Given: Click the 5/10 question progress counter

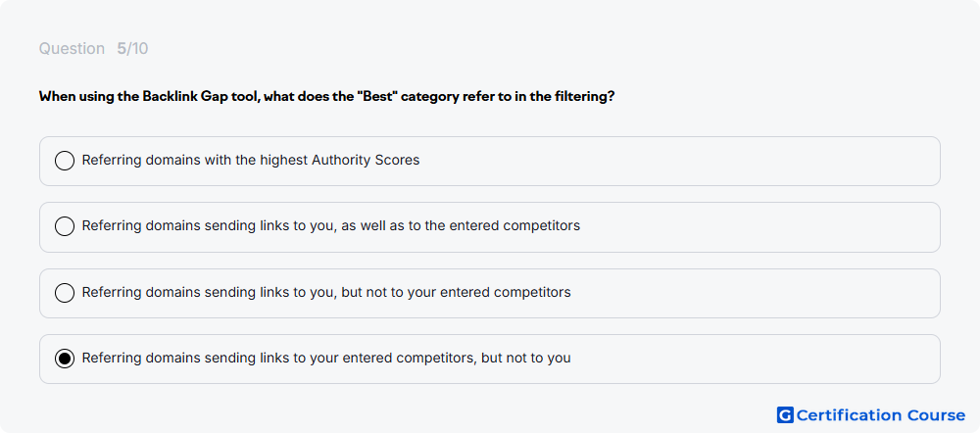Looking at the screenshot, I should coord(132,49).
